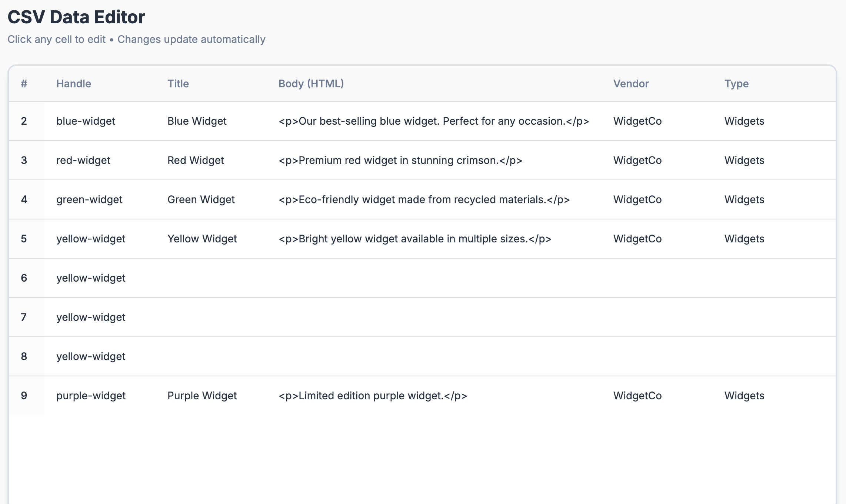Edit the Red Widget title cell

pos(196,160)
